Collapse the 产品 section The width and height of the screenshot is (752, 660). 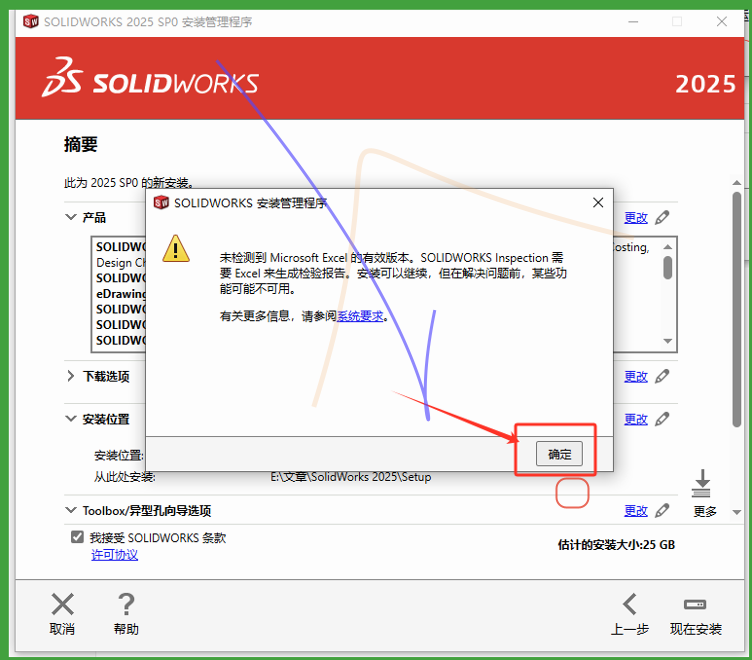tap(70, 217)
